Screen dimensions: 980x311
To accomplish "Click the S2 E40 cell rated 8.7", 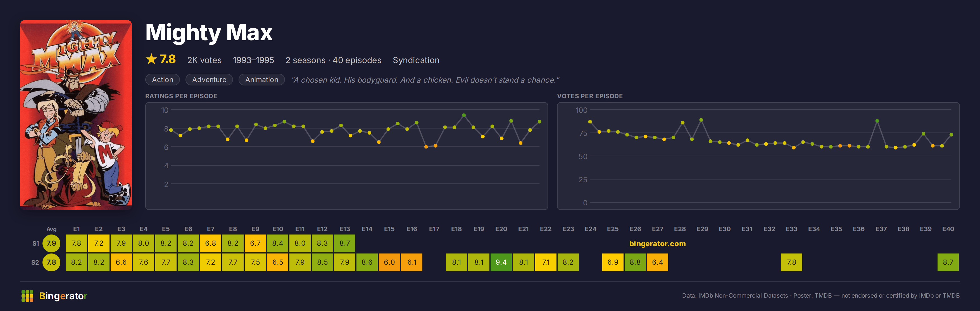I will 948,262.
